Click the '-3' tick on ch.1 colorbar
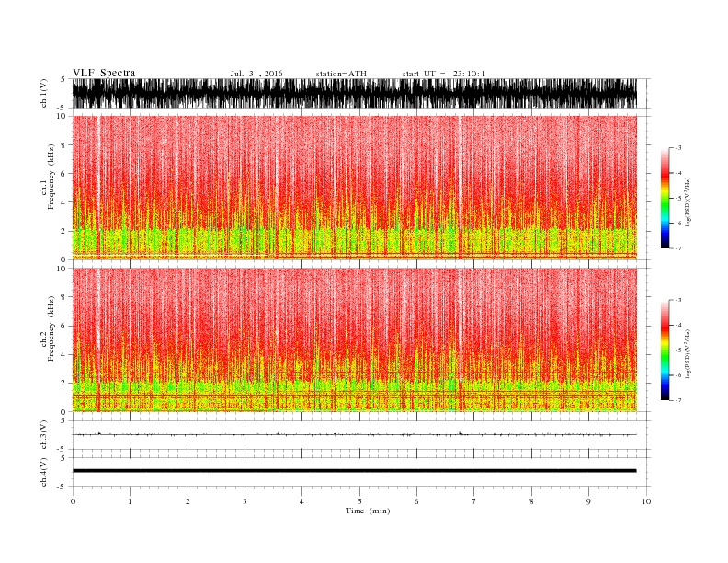 [x=677, y=148]
